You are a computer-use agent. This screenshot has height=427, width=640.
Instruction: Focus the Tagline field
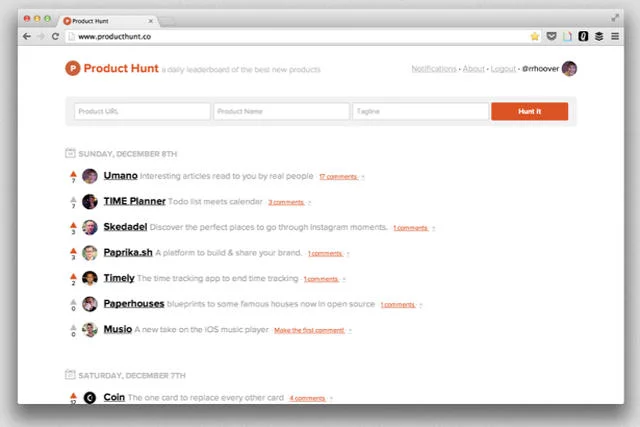point(420,111)
